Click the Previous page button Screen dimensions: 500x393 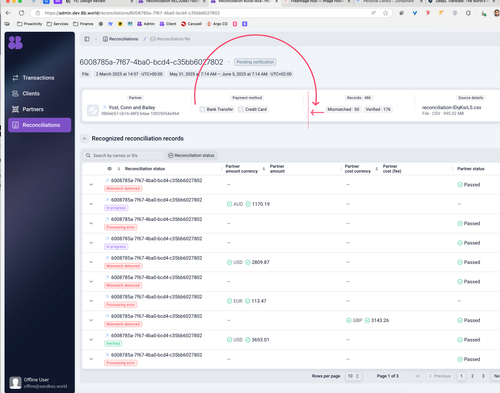tap(440, 376)
